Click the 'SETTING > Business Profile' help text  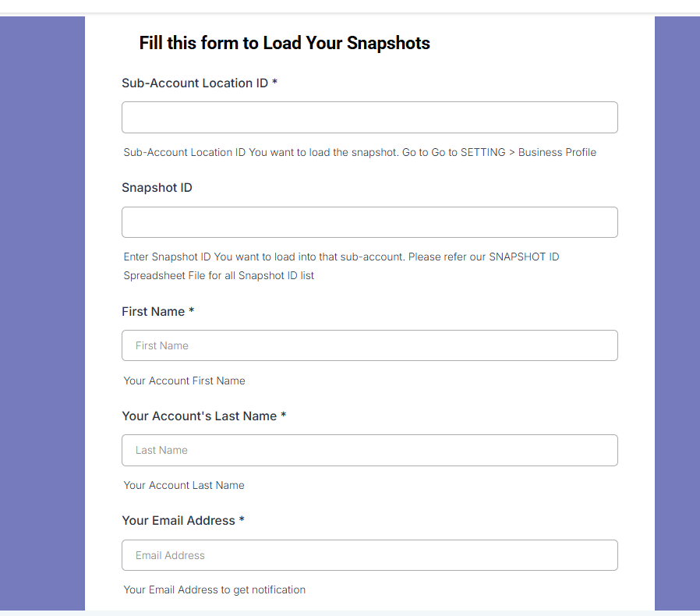click(x=529, y=152)
